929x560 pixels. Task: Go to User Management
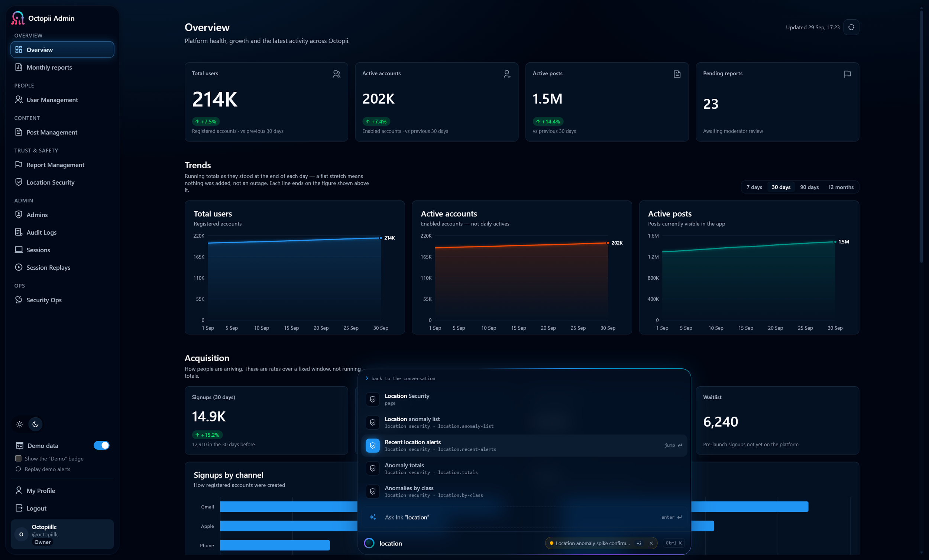pos(62,100)
